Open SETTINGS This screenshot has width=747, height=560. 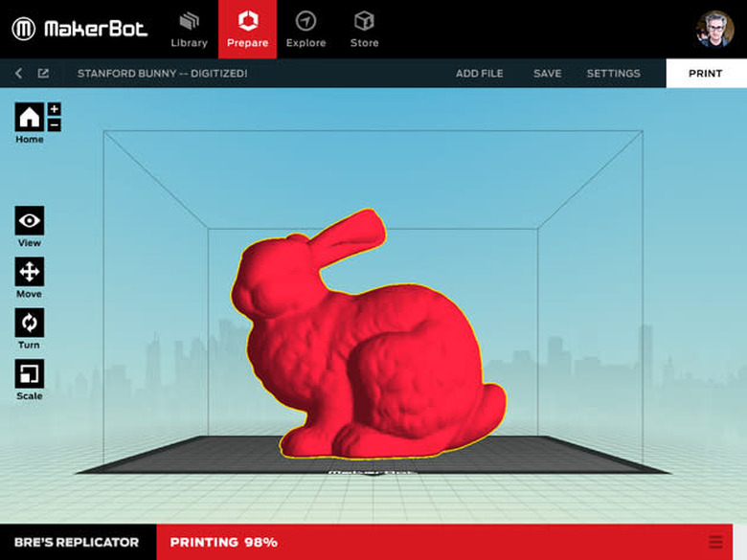(x=613, y=74)
